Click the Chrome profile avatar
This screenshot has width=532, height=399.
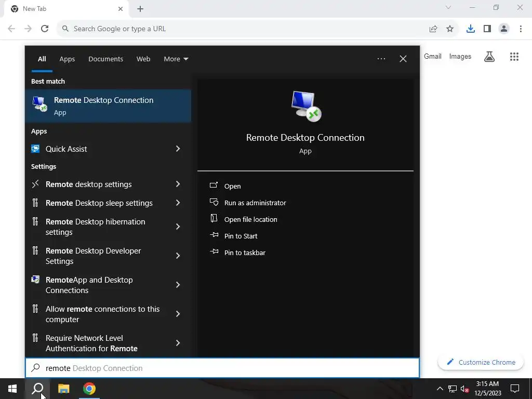tap(504, 29)
